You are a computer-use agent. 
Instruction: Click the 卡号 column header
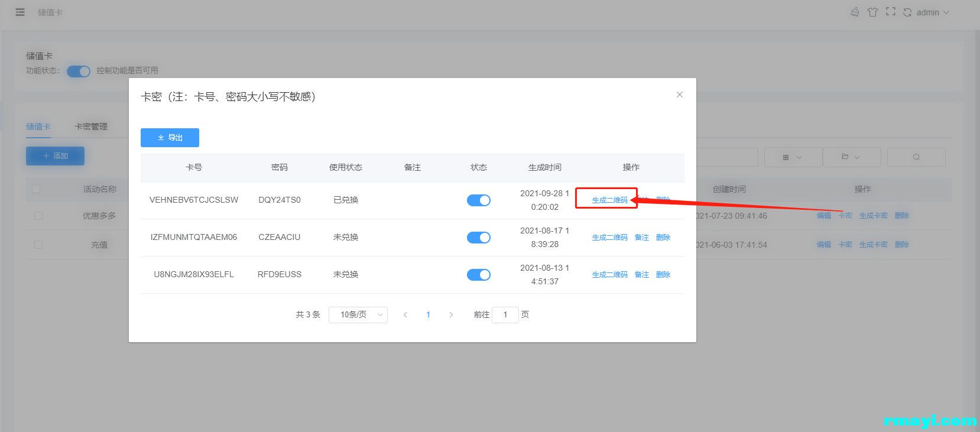[x=194, y=167]
